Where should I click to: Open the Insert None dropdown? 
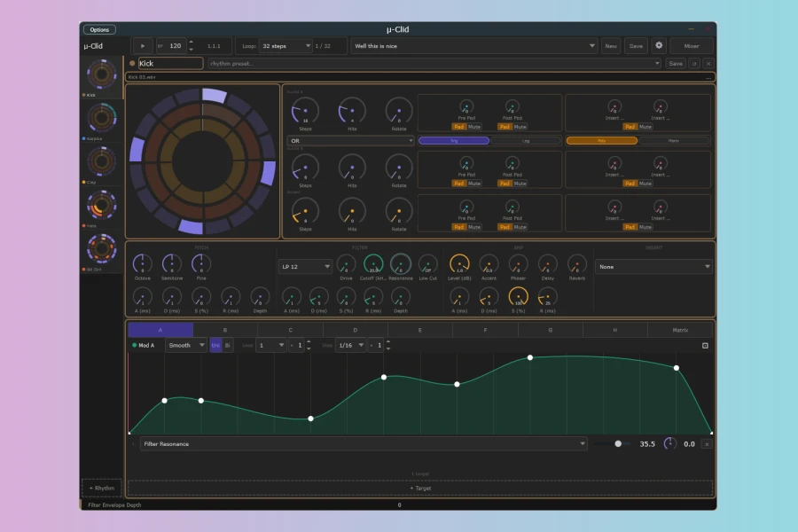[653, 267]
